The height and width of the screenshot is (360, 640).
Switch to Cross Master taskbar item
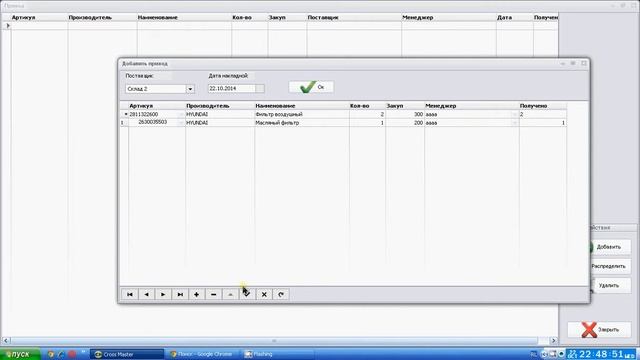point(127,354)
